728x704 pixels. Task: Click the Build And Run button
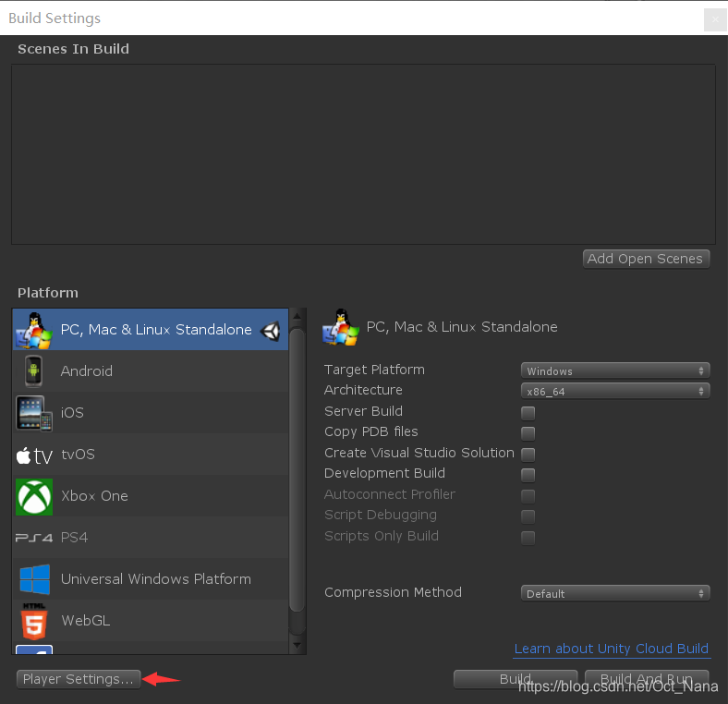coord(647,679)
